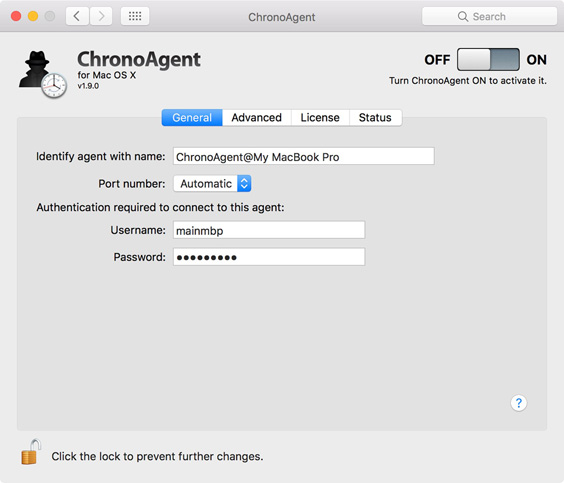Screen dimensions: 564x483
Task: Click the agent name text field
Action: point(304,156)
